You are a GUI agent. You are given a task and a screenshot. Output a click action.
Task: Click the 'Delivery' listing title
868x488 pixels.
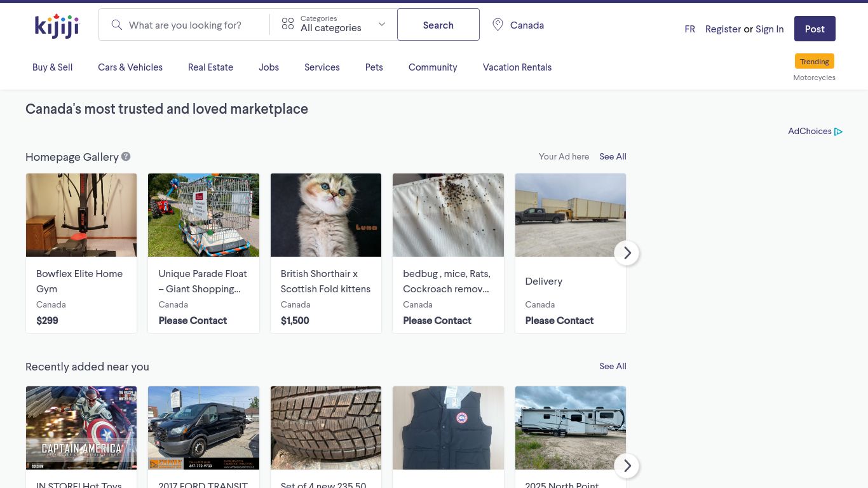(544, 281)
